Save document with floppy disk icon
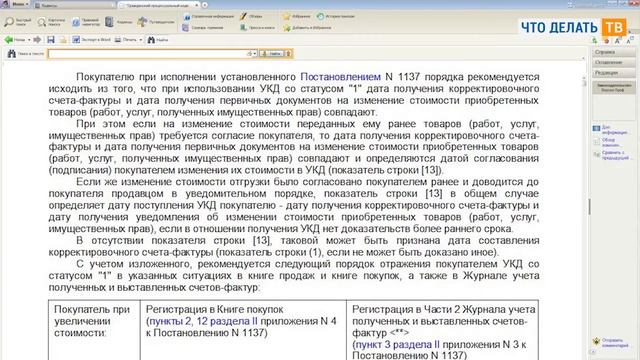This screenshot has width=640, height=360. pos(51,40)
